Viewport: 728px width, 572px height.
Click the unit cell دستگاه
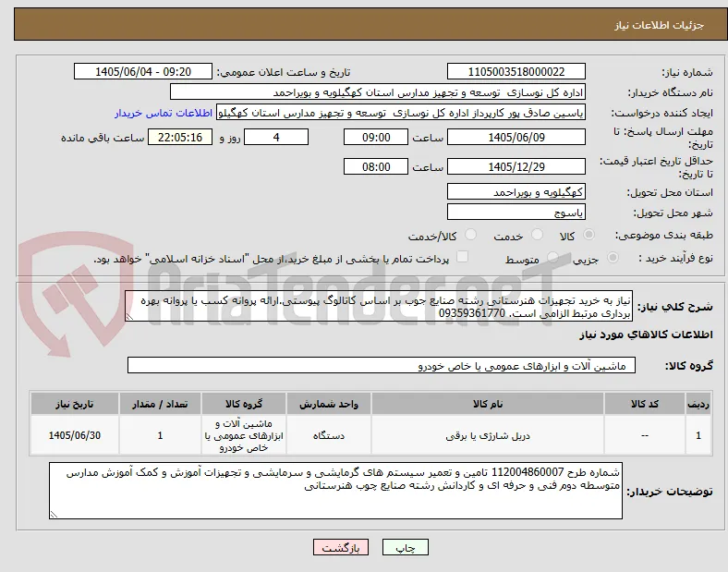click(329, 436)
